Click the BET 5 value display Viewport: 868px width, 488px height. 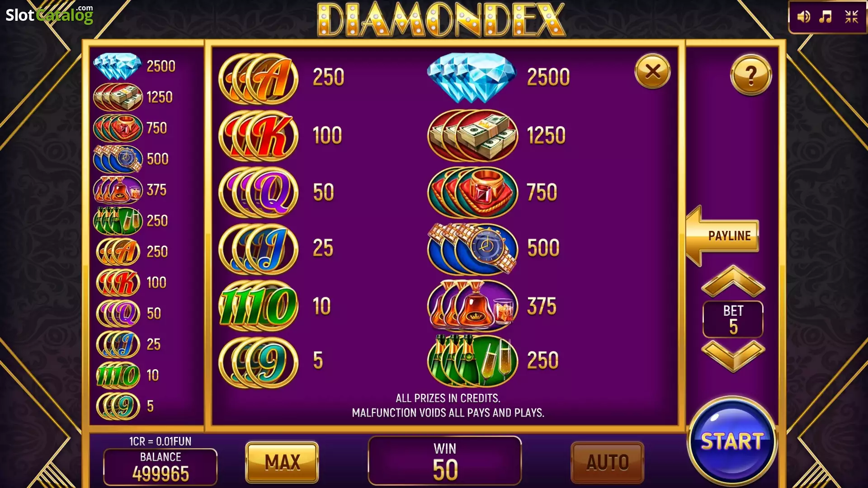pos(733,319)
